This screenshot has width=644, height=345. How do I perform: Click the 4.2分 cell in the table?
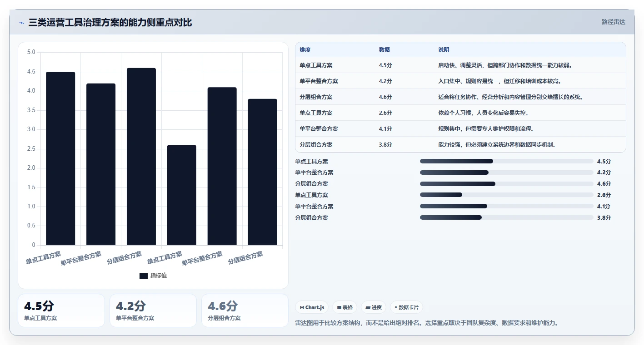click(x=385, y=81)
